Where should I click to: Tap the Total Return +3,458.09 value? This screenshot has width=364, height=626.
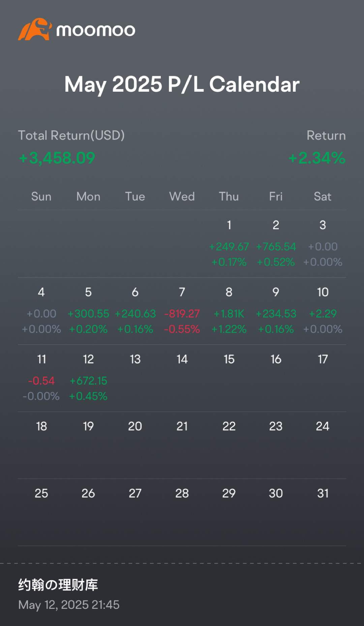pyautogui.click(x=57, y=158)
